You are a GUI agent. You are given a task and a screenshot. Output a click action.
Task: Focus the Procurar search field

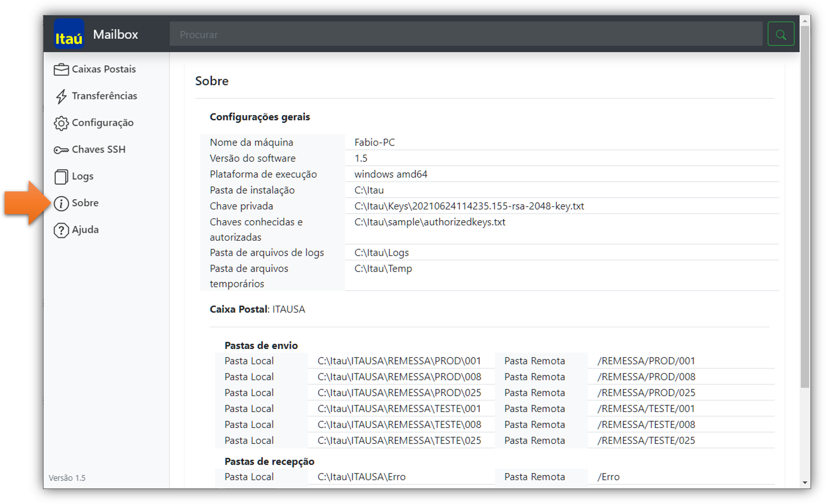[x=466, y=34]
